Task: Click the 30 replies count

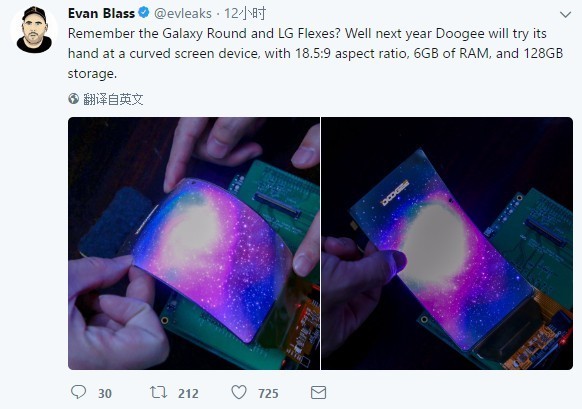Action: tap(105, 393)
